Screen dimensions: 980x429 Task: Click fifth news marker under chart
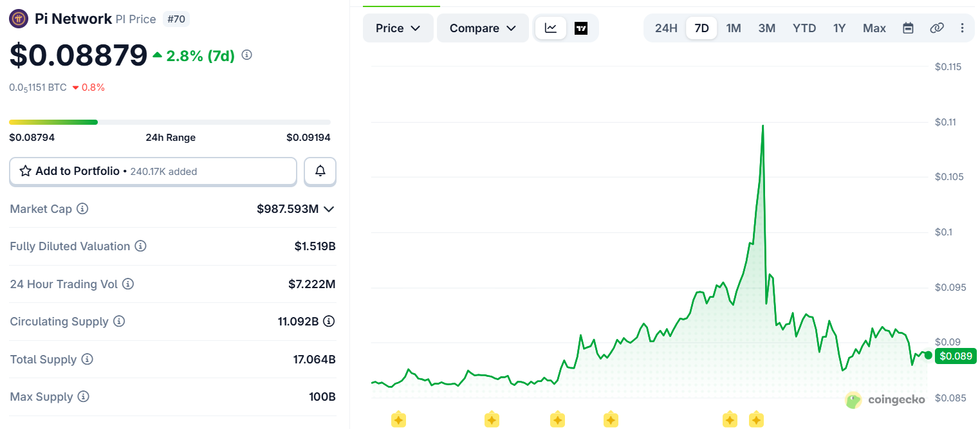click(730, 420)
